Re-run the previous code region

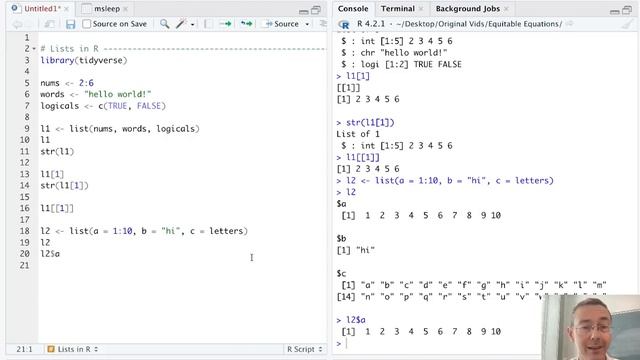247,24
